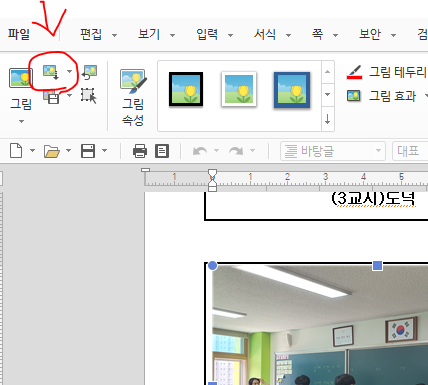Image resolution: width=428 pixels, height=385 pixels.
Task: Click the reduce picture size icon
Action: point(51,72)
